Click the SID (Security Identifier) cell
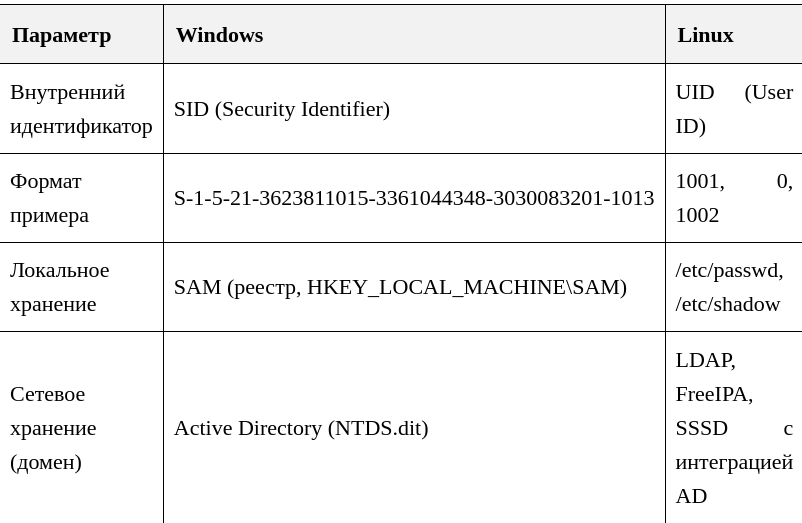Image resolution: width=802 pixels, height=523 pixels. (414, 108)
